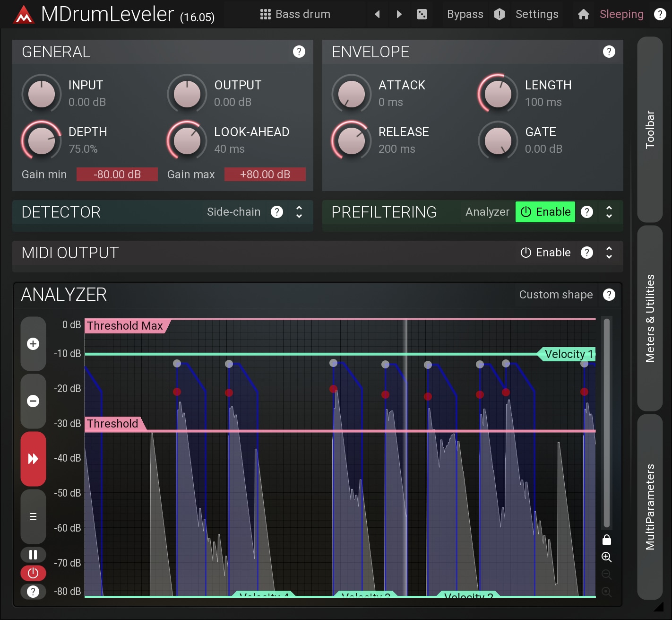Screen dimensions: 672x620
Task: Click the LENGTH knob
Action: [x=498, y=94]
